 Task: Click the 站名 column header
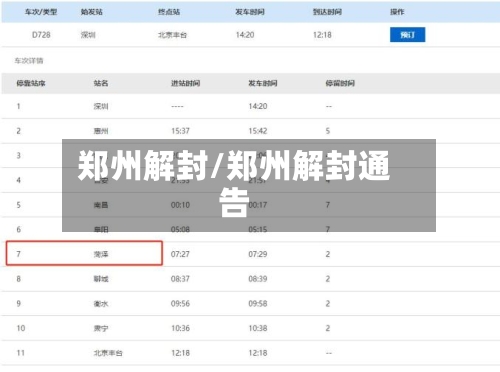(x=101, y=83)
